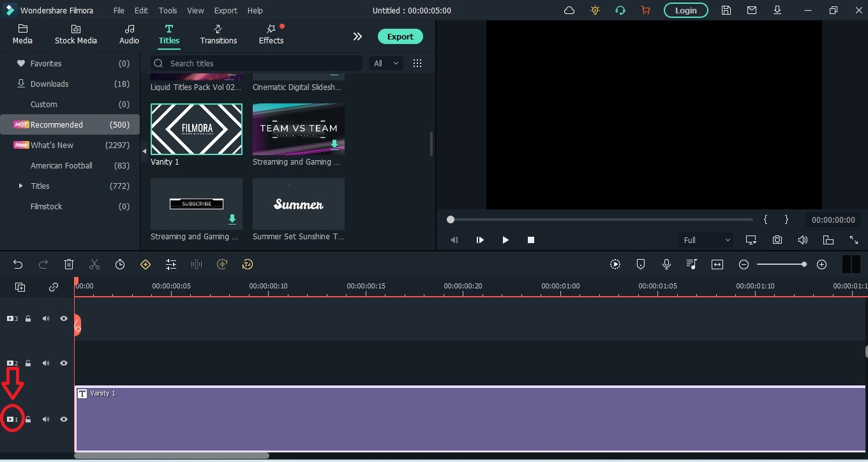Open preview display settings monitor icon
This screenshot has width=868, height=462.
[x=751, y=240]
